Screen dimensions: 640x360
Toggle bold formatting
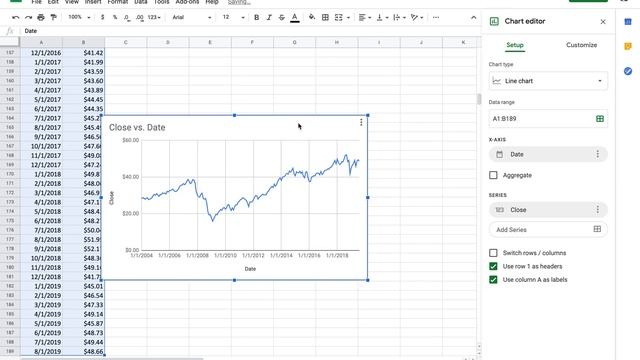tap(256, 18)
